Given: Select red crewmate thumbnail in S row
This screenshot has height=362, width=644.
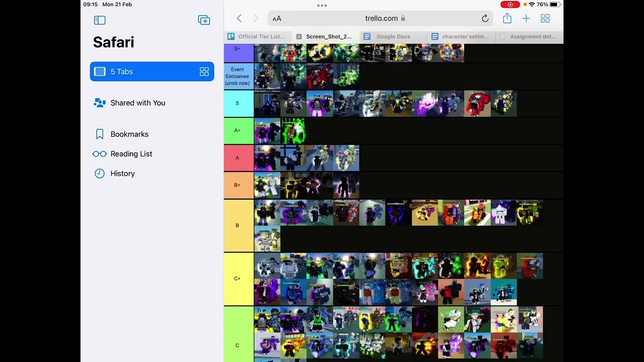Looking at the screenshot, I should (477, 104).
